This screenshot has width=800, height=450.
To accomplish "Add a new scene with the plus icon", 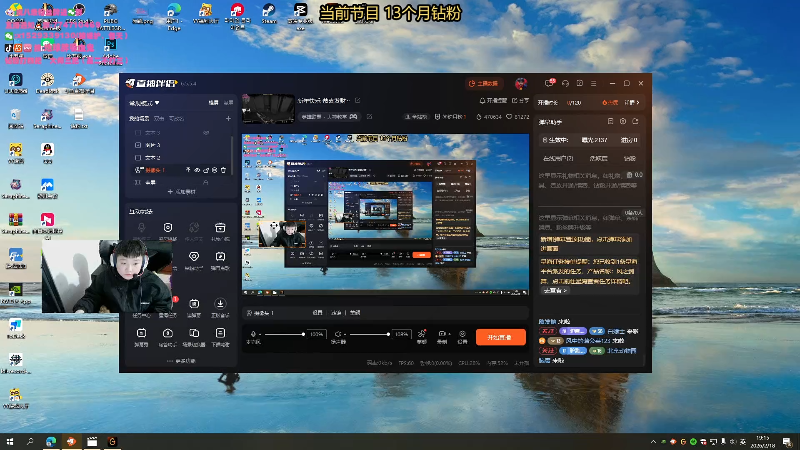I will coord(228,118).
